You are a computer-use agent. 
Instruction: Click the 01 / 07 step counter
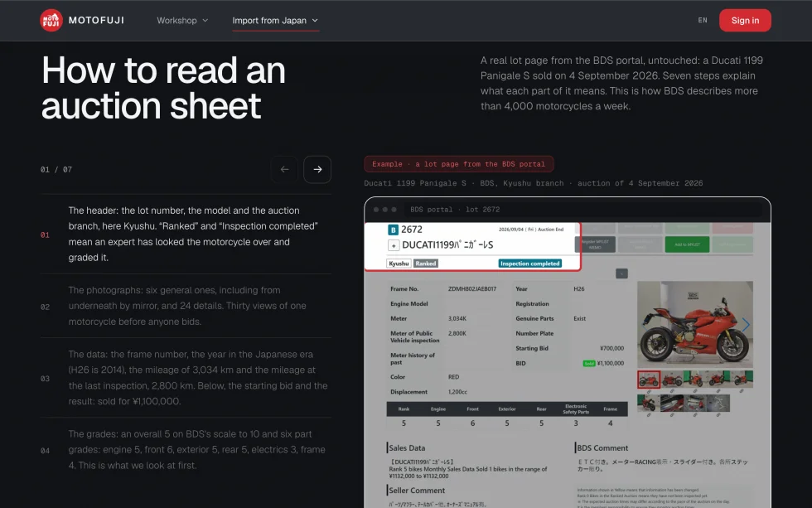[x=56, y=169]
